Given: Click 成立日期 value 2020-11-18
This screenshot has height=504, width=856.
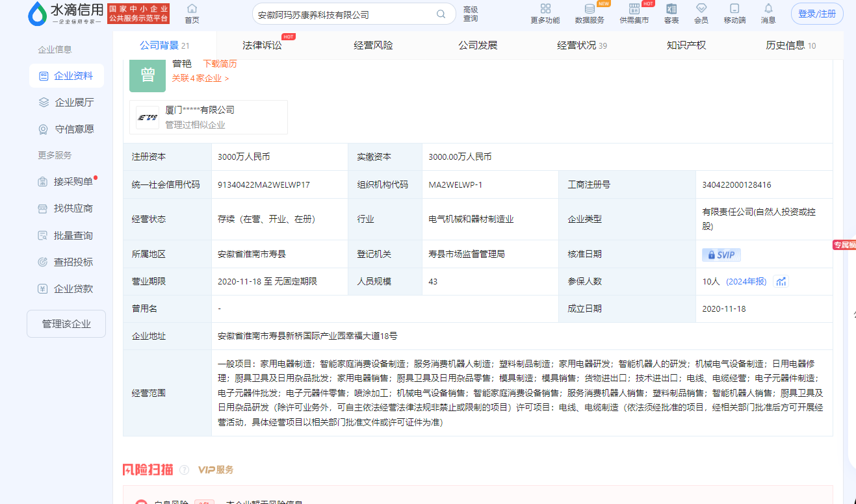Looking at the screenshot, I should coord(724,309).
